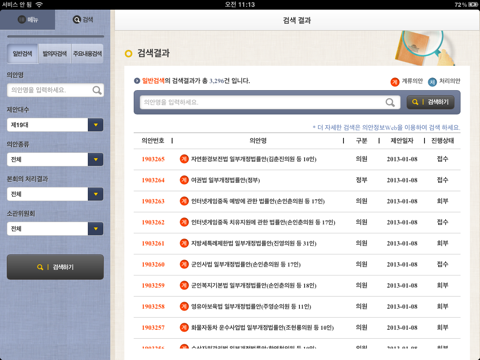Click the magnifier icon in sidebar bill name field

tap(97, 90)
